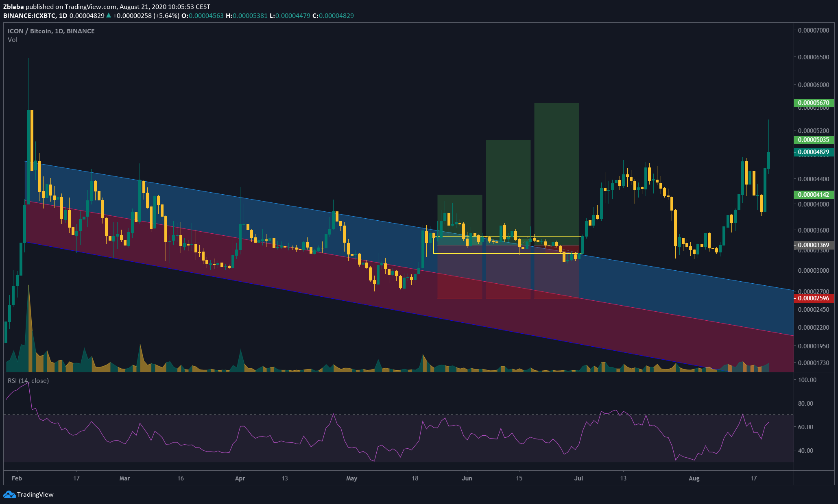
Task: Click the 0.00007000 price axis tick
Action: 814,30
